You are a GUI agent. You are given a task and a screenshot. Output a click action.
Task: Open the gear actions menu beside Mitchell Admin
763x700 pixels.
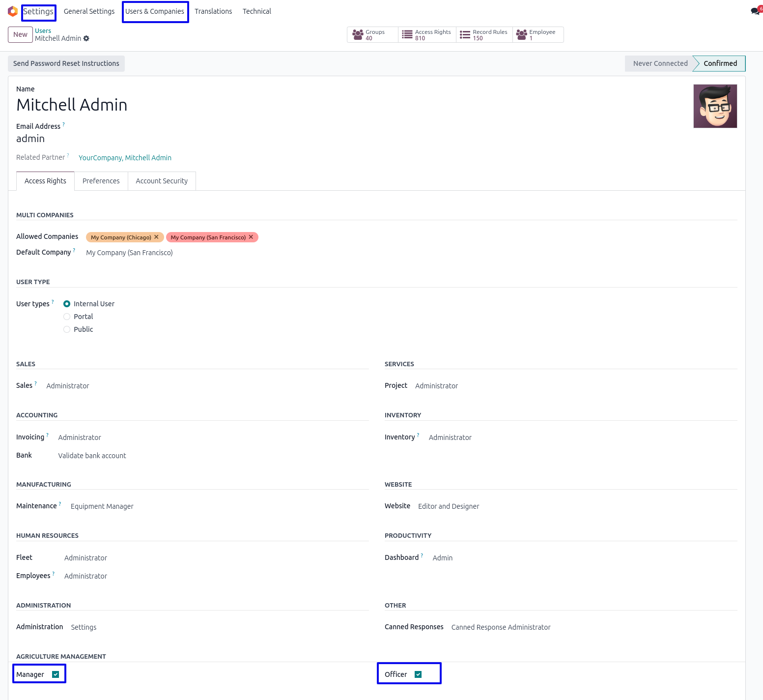[86, 38]
